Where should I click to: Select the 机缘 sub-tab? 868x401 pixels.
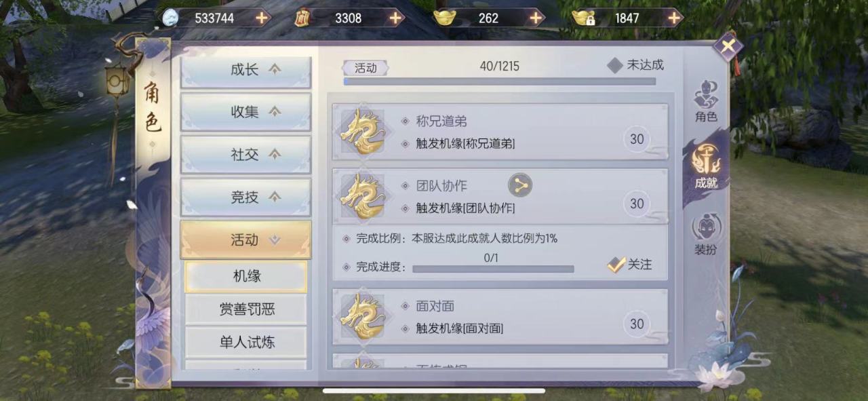point(245,276)
